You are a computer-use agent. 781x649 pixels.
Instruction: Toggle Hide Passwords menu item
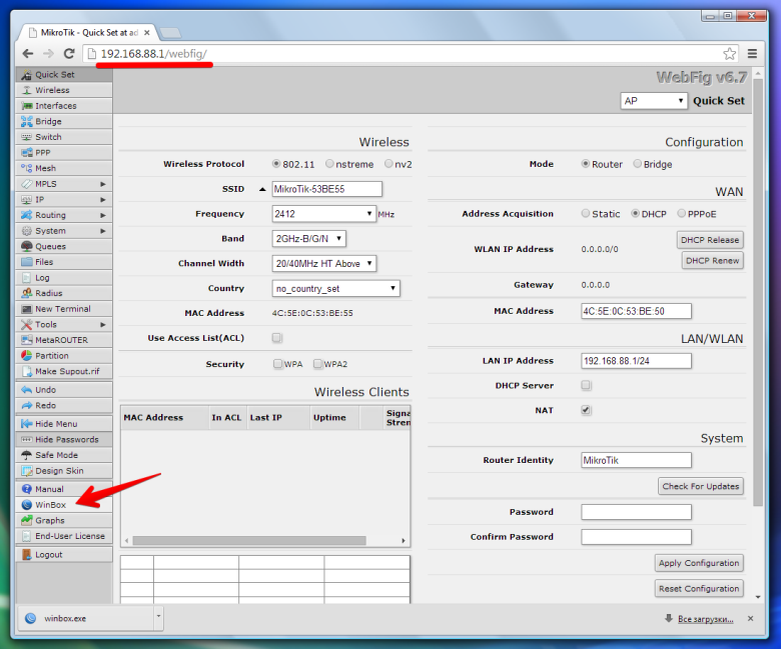tap(64, 440)
